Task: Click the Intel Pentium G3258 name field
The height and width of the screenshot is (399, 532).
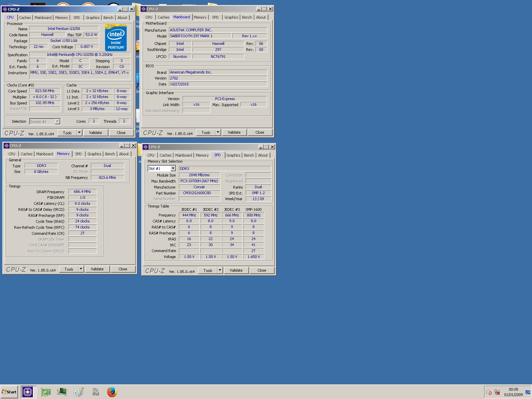Action: [64, 29]
